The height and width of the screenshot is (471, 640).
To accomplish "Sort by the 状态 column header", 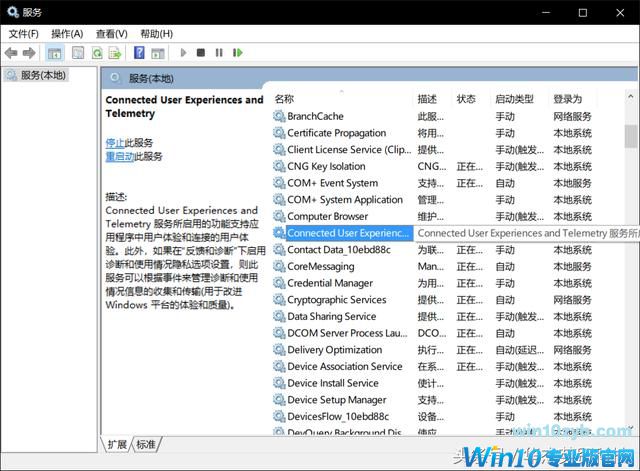I will click(x=466, y=99).
